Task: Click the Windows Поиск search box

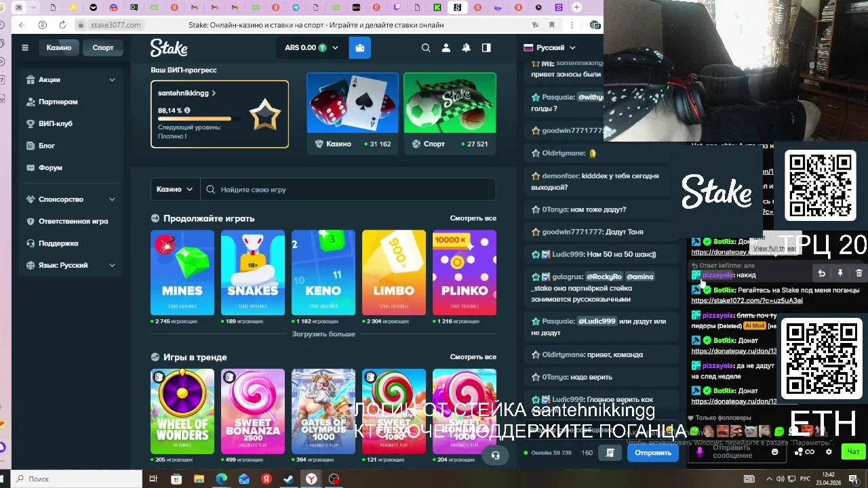Action: 77,479
